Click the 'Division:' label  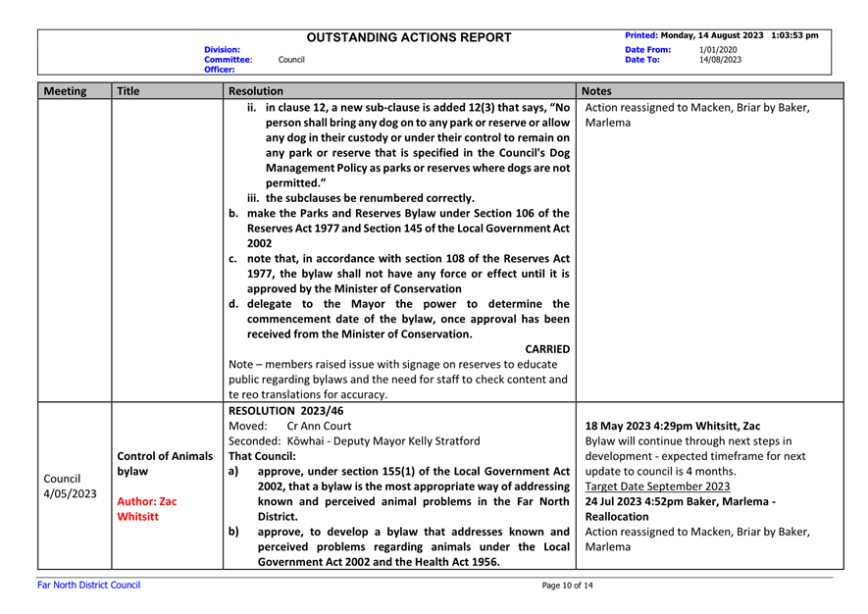[222, 50]
